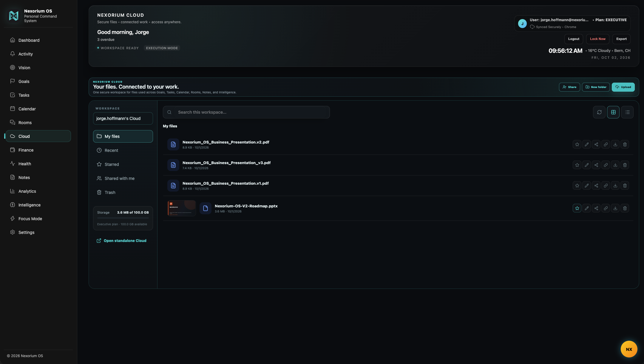Refresh the workspace file list

pos(599,112)
